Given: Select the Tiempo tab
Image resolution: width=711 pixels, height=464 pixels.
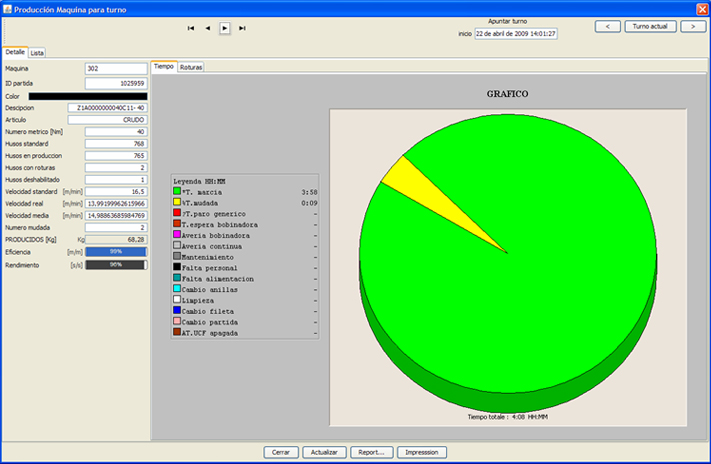Looking at the screenshot, I should coord(164,66).
